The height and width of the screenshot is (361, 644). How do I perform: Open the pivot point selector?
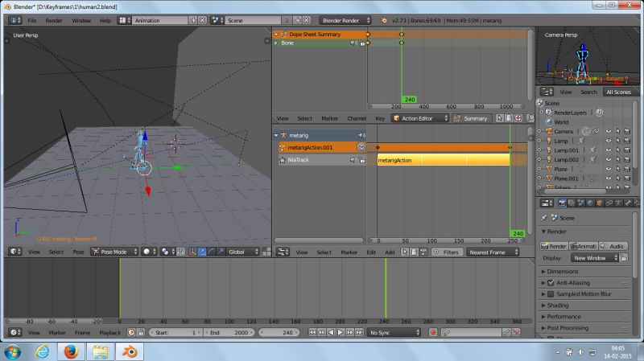coord(167,252)
